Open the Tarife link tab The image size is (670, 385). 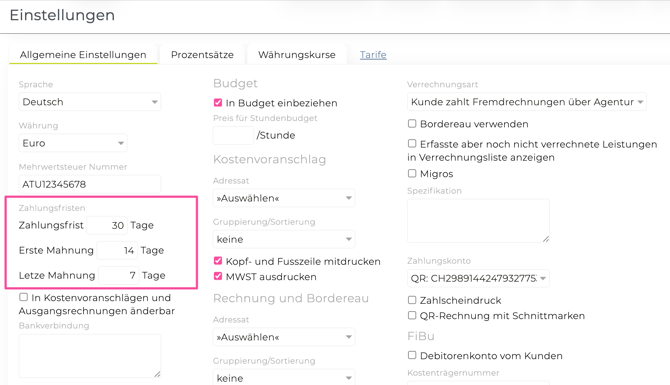373,55
